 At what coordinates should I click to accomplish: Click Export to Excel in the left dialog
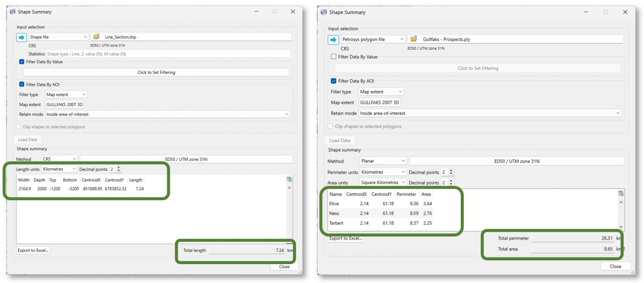point(32,250)
